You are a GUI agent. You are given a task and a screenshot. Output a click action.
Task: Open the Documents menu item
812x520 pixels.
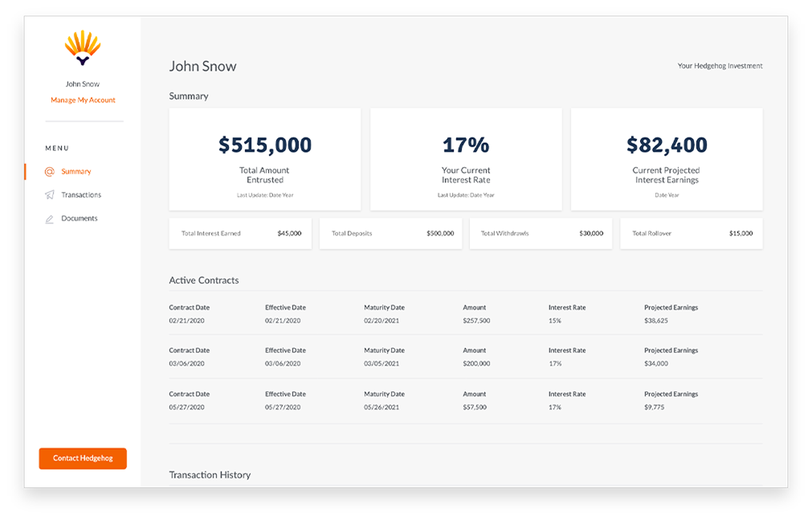coord(79,218)
